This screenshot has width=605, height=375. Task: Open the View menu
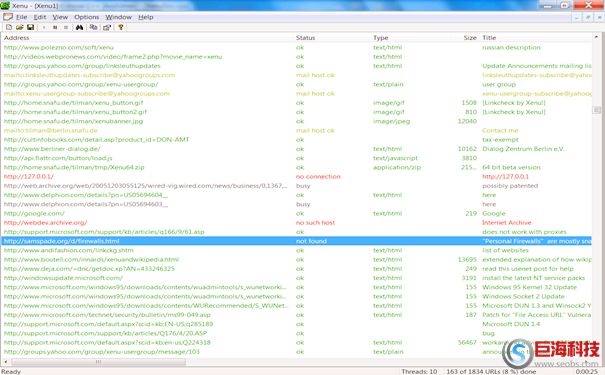click(x=60, y=17)
